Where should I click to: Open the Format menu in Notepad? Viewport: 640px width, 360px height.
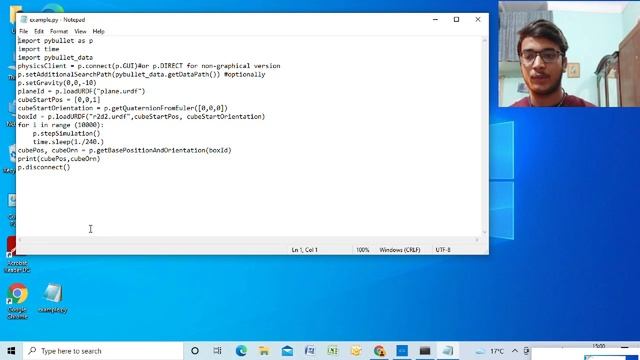59,31
